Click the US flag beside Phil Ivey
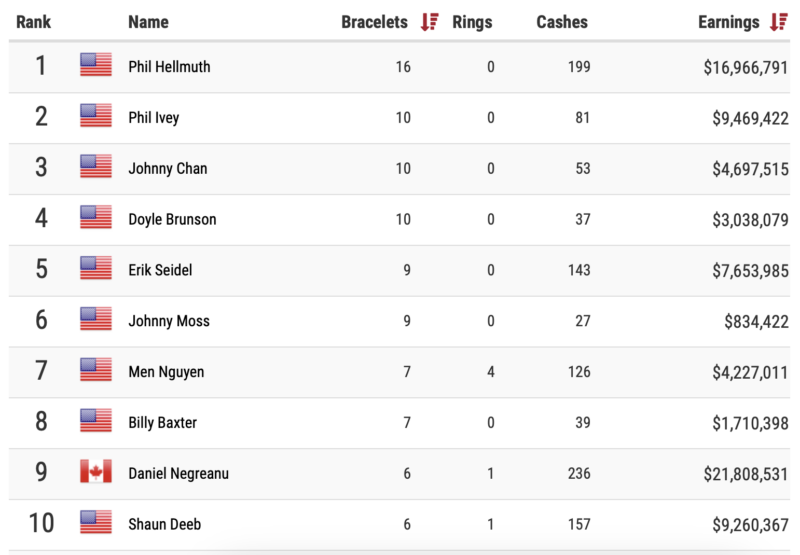Screen dimensions: 800x555 (96, 117)
